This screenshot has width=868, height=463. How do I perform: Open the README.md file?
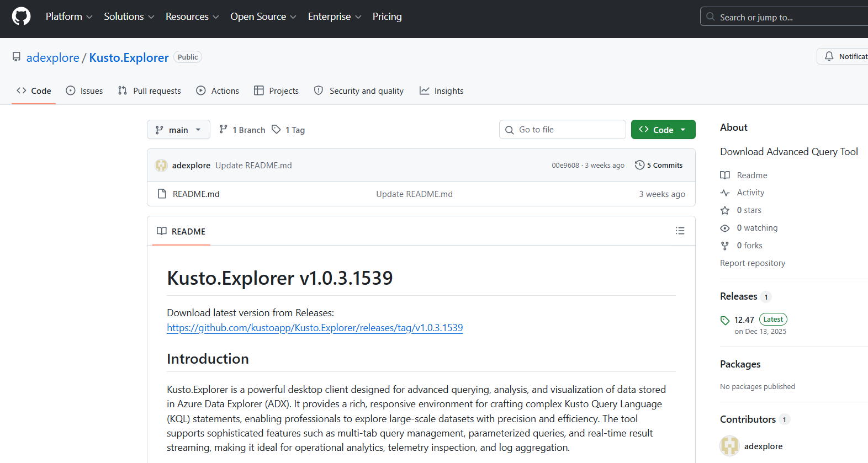pyautogui.click(x=196, y=194)
